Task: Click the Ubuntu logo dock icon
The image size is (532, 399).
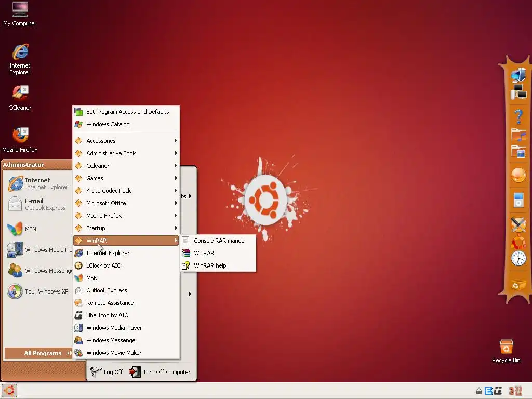Action: coord(518,242)
